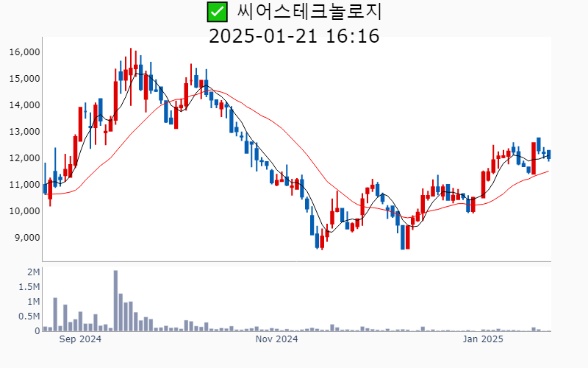588x368 pixels.
Task: Click the Jan 2025 date label
Action: [483, 339]
